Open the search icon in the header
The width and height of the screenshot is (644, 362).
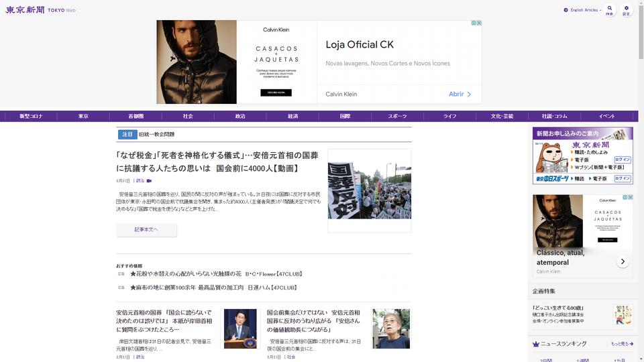click(x=610, y=10)
